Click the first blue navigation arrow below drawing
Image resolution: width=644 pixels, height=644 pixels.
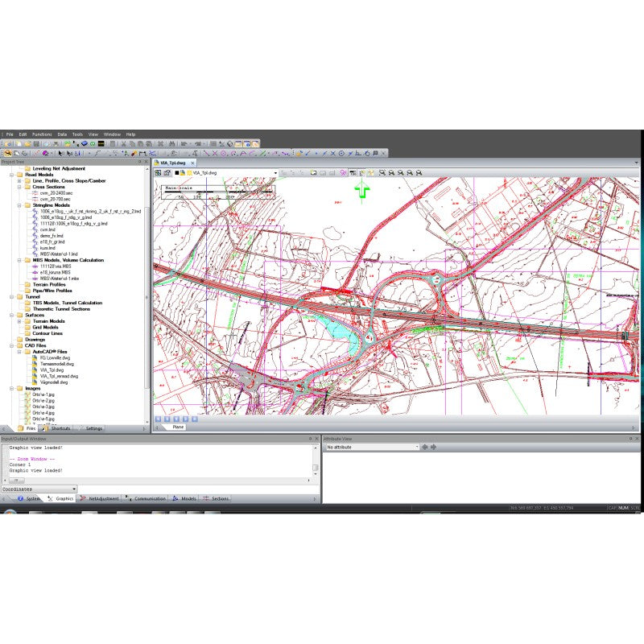(159, 419)
